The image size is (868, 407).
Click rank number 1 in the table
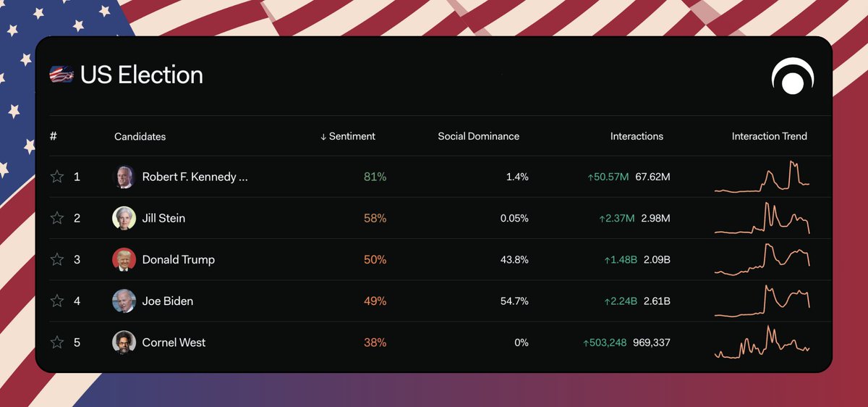coord(77,177)
